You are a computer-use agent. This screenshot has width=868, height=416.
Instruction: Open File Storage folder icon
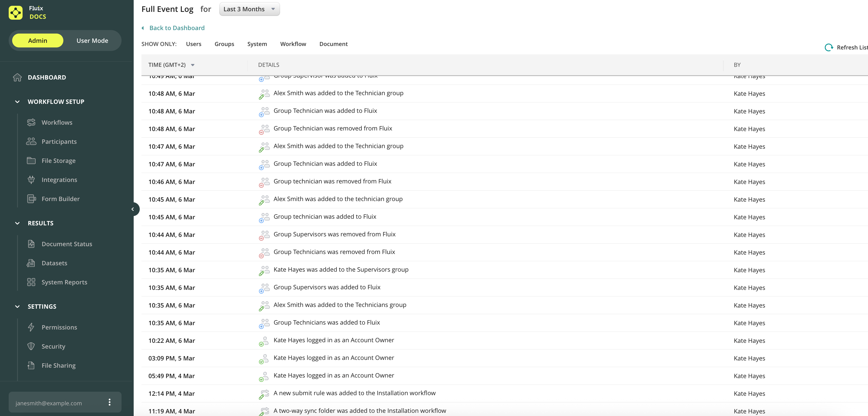click(x=31, y=161)
